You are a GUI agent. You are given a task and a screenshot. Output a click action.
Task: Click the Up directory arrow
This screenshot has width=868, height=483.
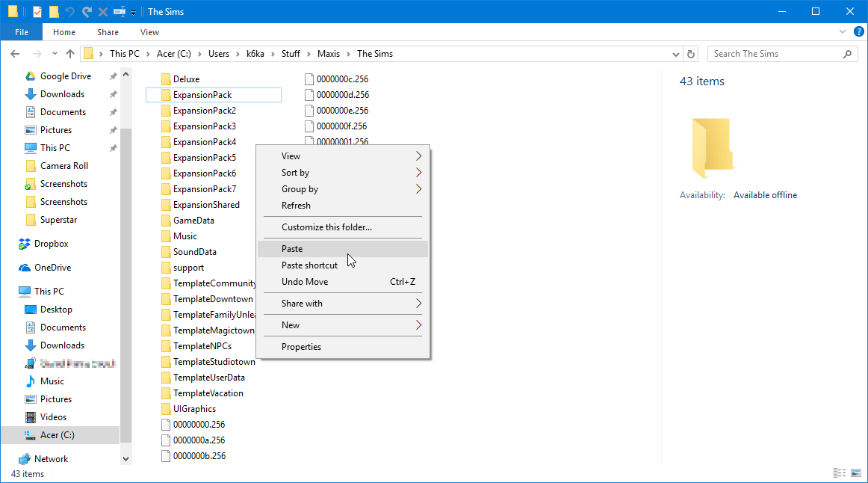coord(70,54)
